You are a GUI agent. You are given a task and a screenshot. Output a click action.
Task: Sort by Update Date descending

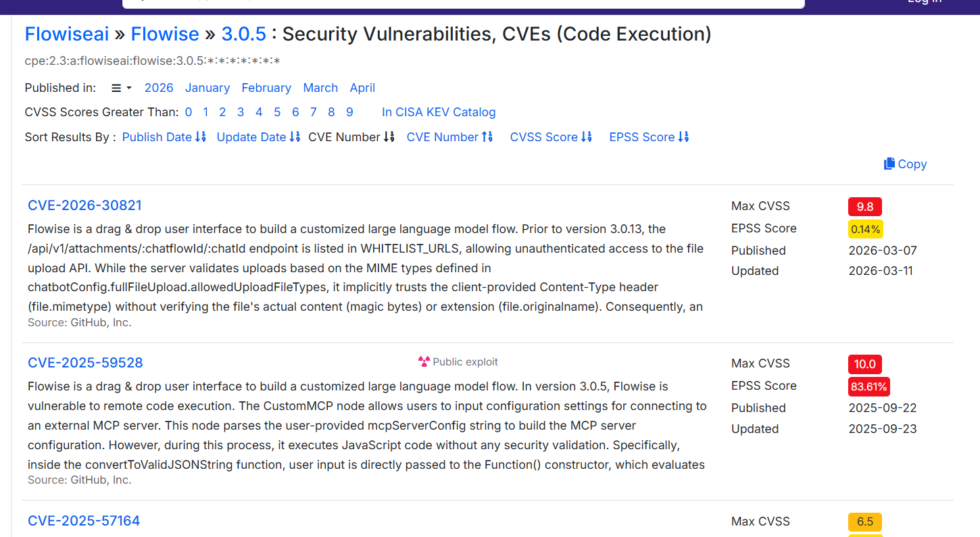point(258,137)
